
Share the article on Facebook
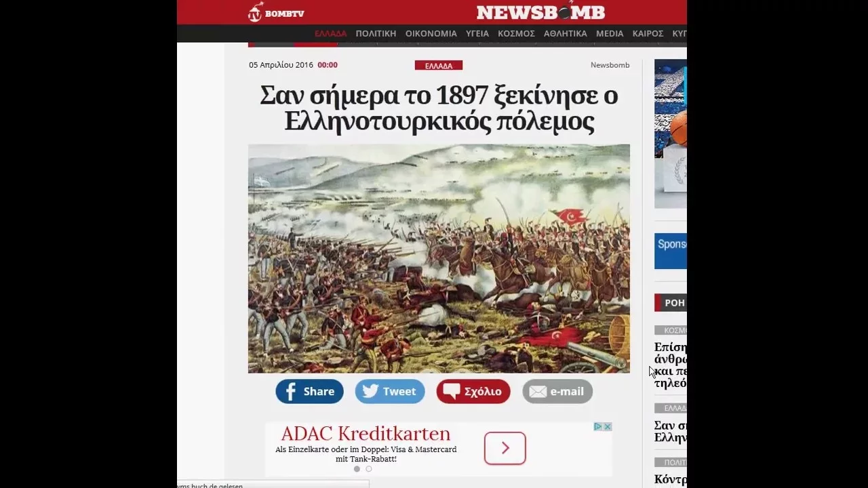[x=309, y=391]
